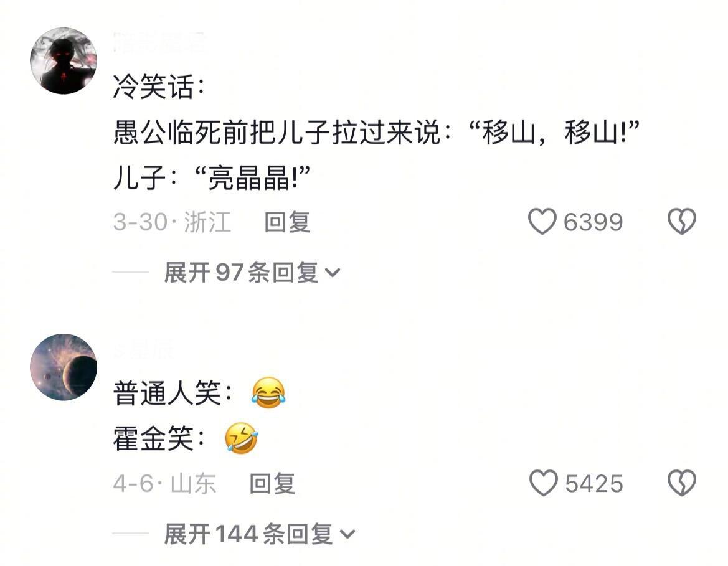Click the 3-30 浙江 timestamp
Screen dimensions: 728x566
coord(172,222)
